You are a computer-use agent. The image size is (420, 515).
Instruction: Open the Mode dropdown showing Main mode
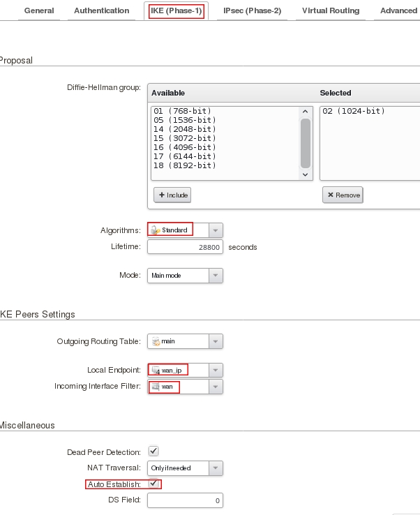[216, 276]
